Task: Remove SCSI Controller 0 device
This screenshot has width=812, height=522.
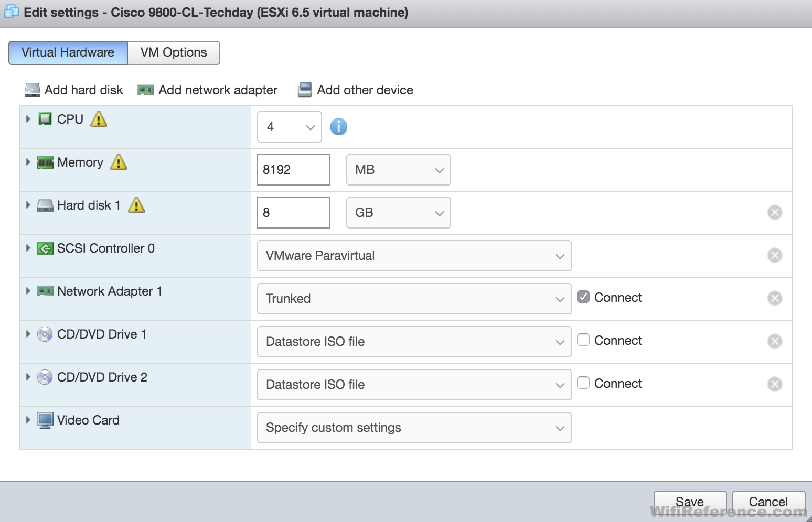Action: (775, 255)
